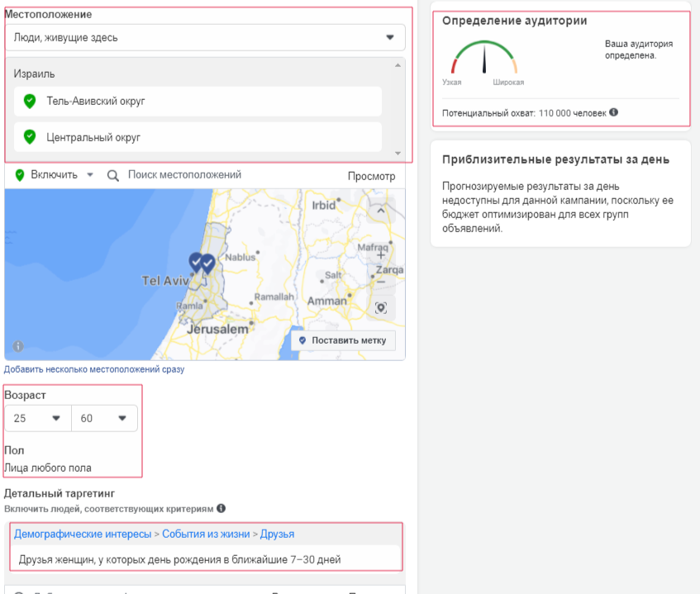The image size is (700, 594).
Task: Open info icon beside Потенциальный охват
Action: pos(614,112)
